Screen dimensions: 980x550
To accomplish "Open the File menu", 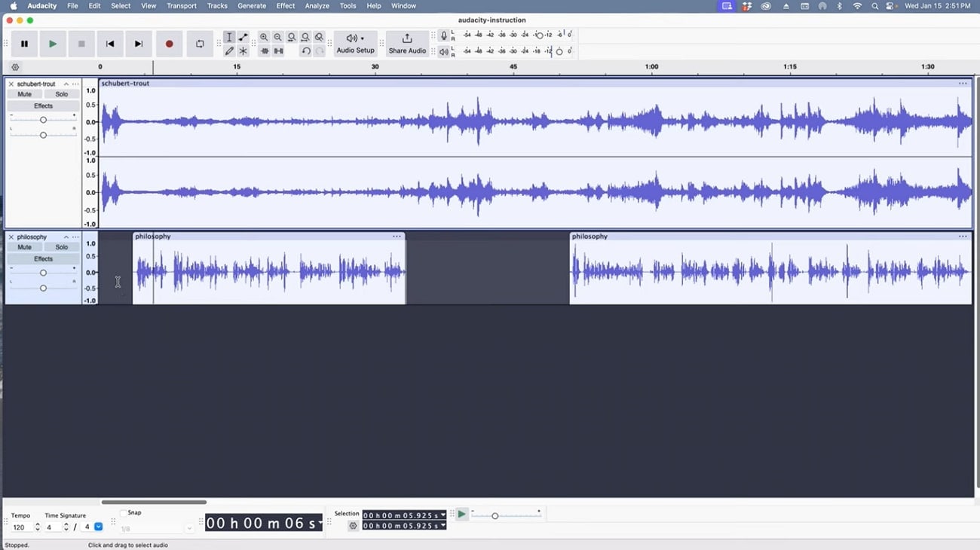I will pos(72,5).
